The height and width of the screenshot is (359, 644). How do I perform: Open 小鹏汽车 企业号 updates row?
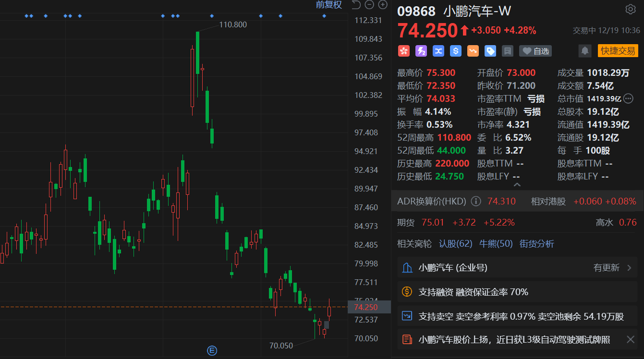[x=517, y=268]
